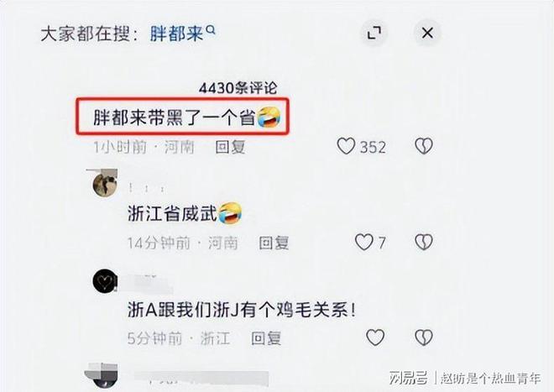Reply to the top comment from 1小时前
Image resolution: width=554 pixels, height=392 pixels.
230,147
